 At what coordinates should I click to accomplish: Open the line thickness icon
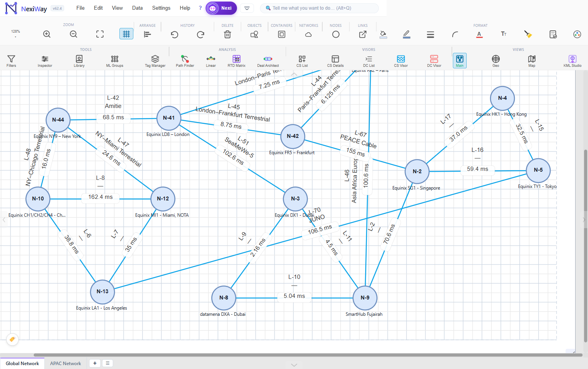coord(430,34)
